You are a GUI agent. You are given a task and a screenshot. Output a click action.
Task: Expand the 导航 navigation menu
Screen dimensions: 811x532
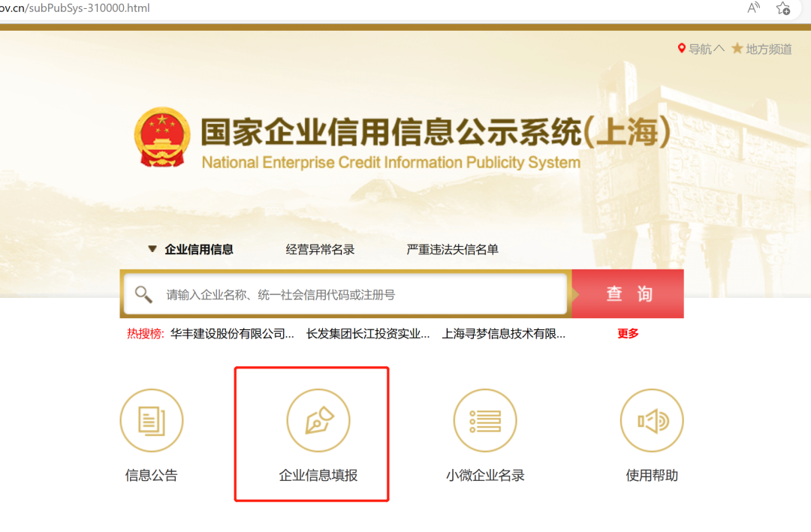tap(706, 49)
